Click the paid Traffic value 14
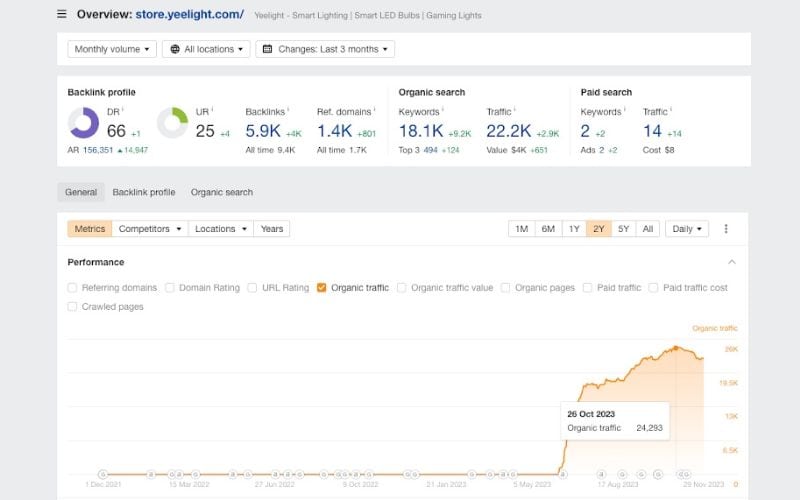Image resolution: width=800 pixels, height=500 pixels. [652, 131]
